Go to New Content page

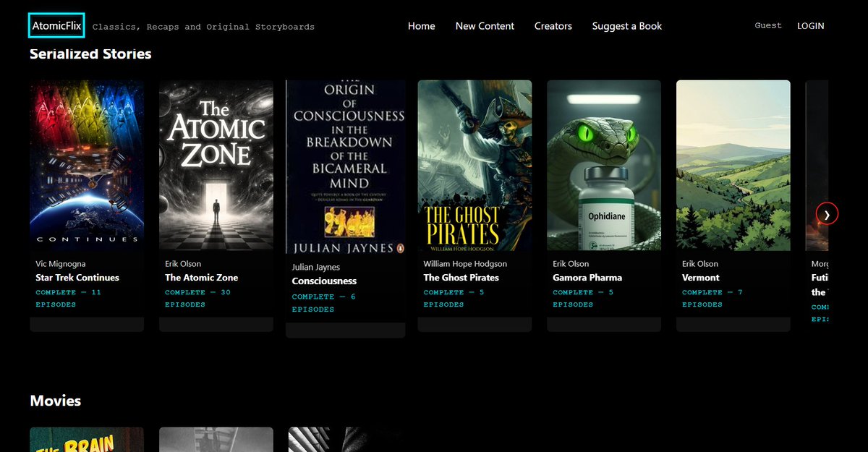485,26
